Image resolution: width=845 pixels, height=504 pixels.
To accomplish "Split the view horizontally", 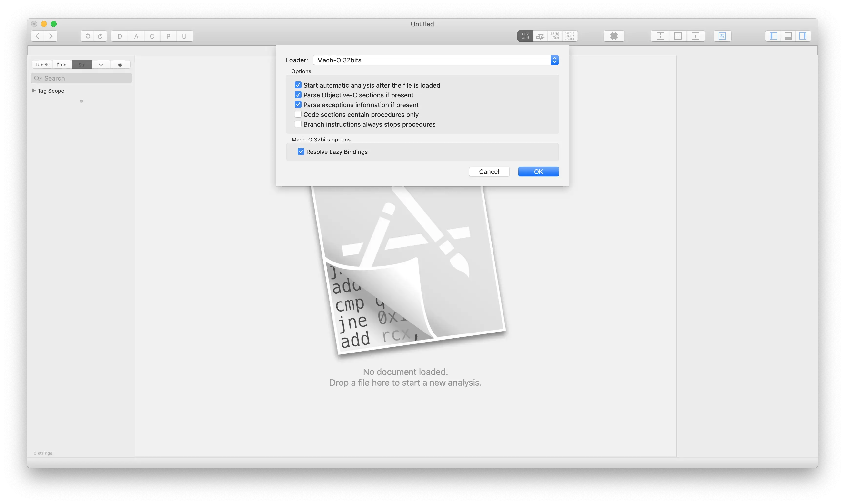I will point(678,36).
